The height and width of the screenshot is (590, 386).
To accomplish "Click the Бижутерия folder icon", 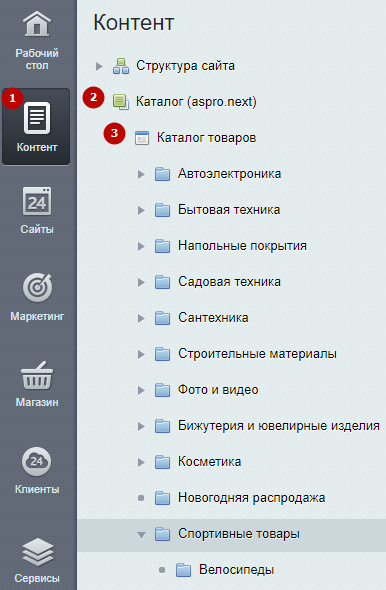I will (x=163, y=426).
